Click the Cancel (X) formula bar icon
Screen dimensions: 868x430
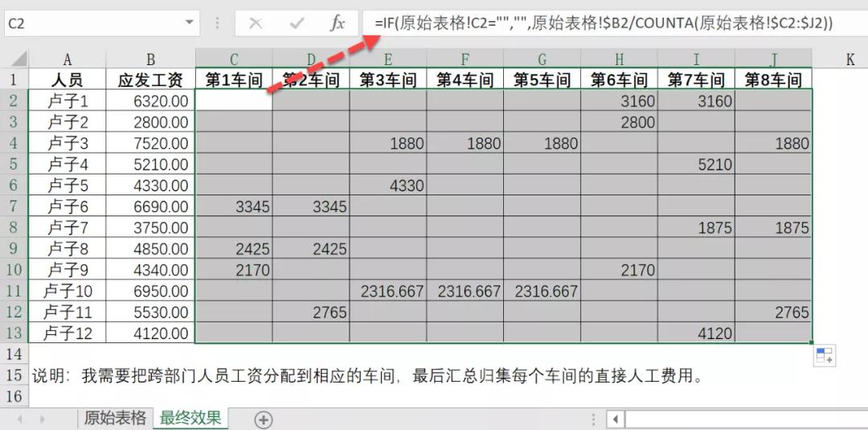[256, 23]
